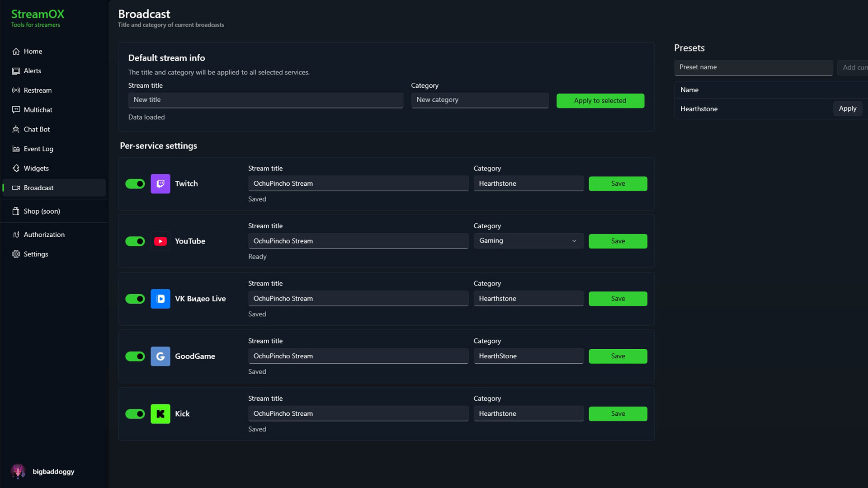Apply the Hearthstone preset
The width and height of the screenshot is (868, 488).
point(848,108)
